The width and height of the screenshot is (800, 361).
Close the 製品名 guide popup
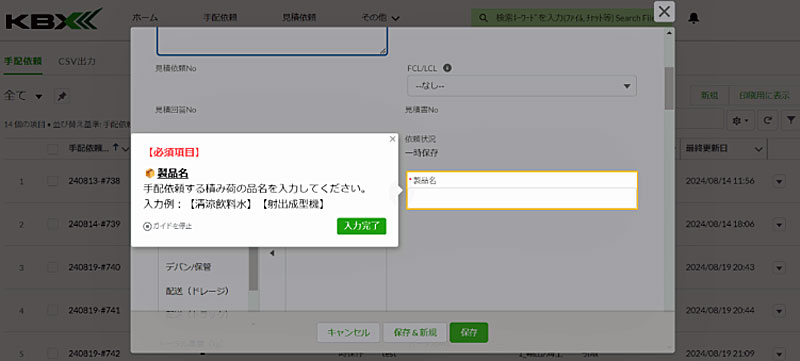click(392, 139)
